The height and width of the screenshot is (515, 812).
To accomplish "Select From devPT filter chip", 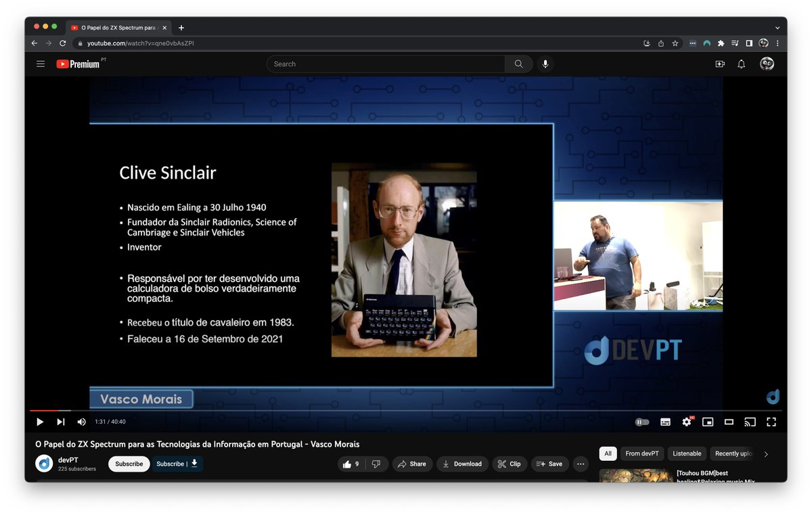I will pyautogui.click(x=641, y=453).
